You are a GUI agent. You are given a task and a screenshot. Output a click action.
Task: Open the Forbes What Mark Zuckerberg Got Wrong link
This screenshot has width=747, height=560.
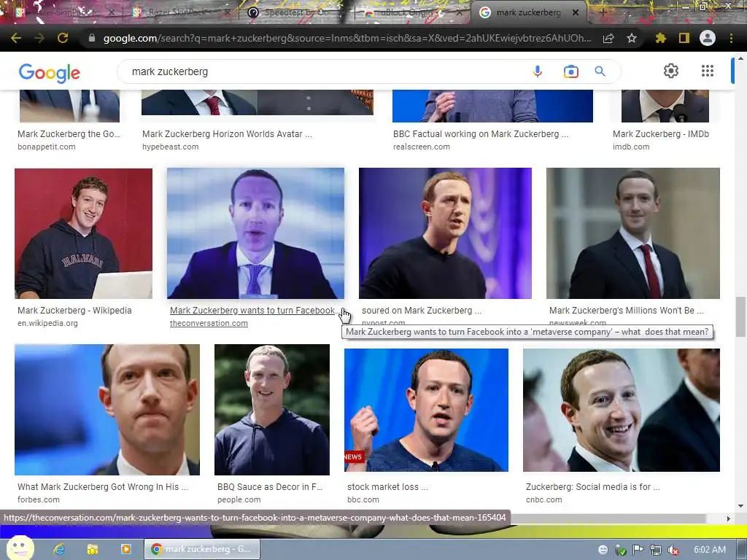pyautogui.click(x=103, y=486)
